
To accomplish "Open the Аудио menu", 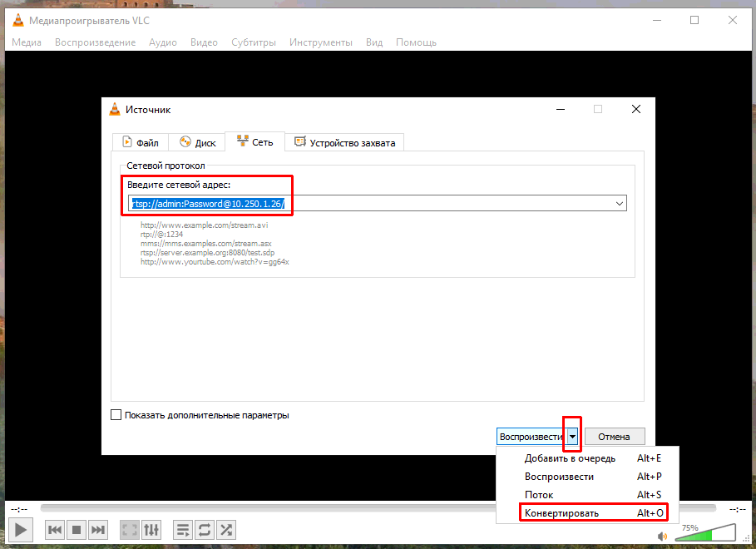I will click(x=162, y=42).
